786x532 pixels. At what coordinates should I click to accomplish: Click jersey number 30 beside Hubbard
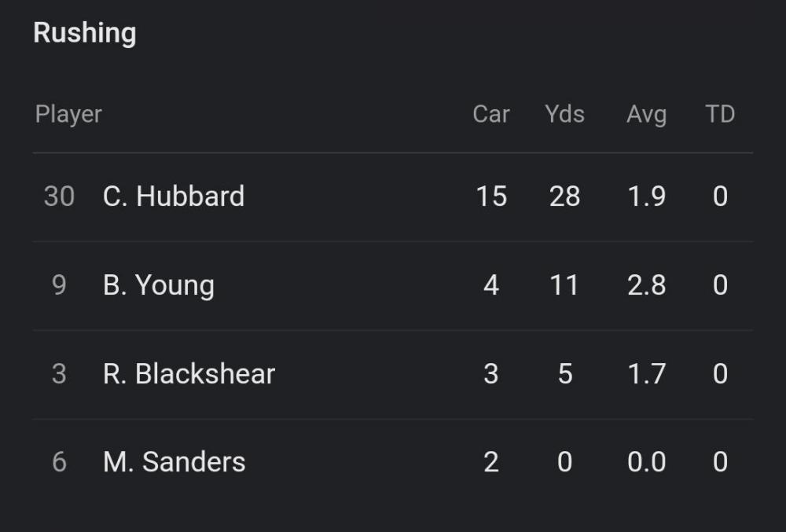click(59, 196)
